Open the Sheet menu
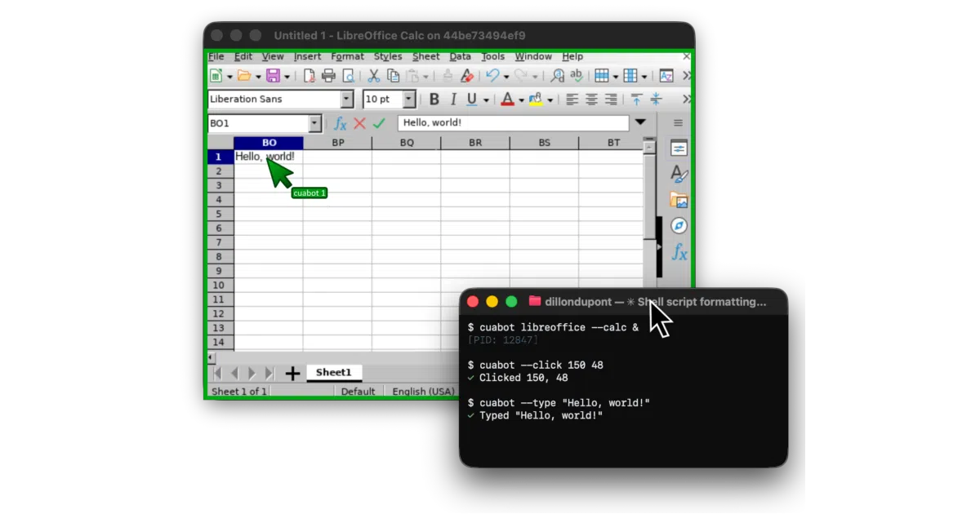 [426, 56]
